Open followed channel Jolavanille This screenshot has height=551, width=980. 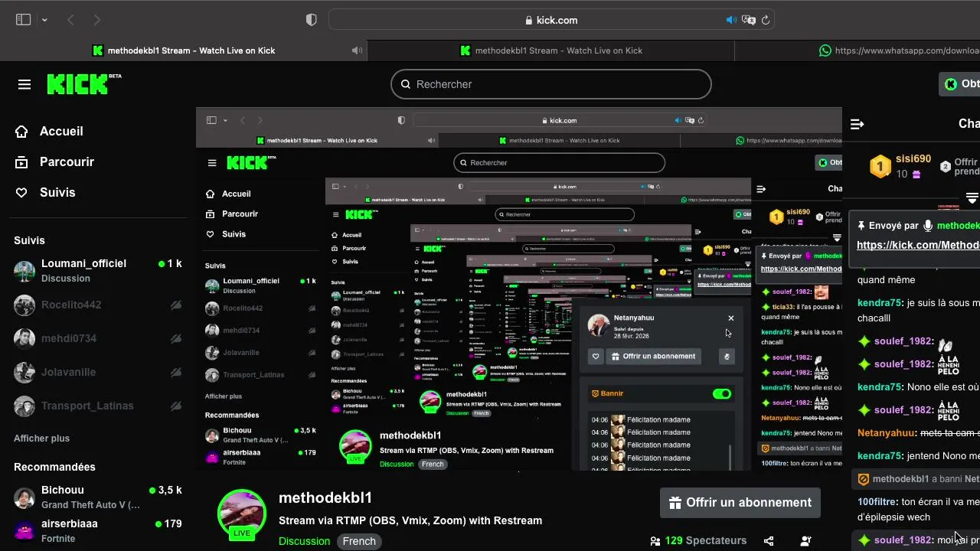point(98,372)
